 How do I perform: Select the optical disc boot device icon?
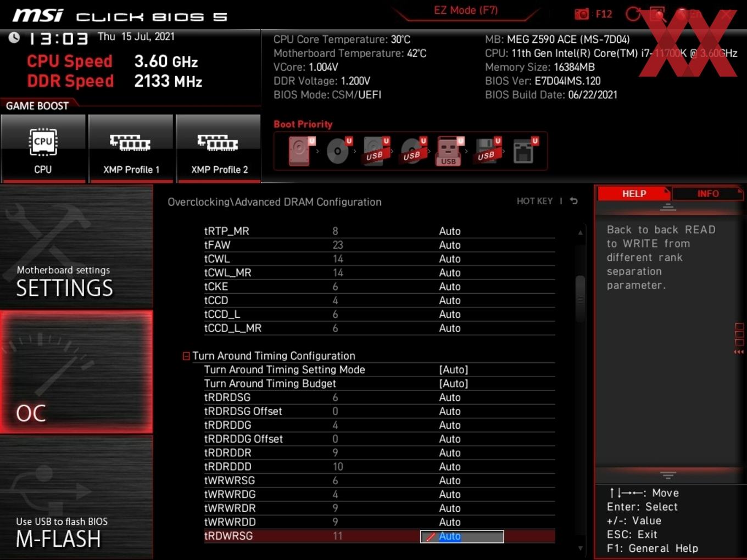(338, 151)
